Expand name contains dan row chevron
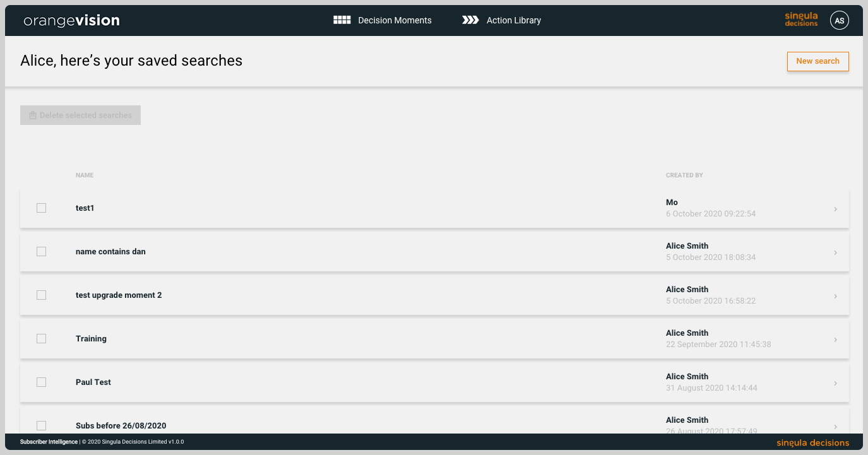 pos(835,252)
